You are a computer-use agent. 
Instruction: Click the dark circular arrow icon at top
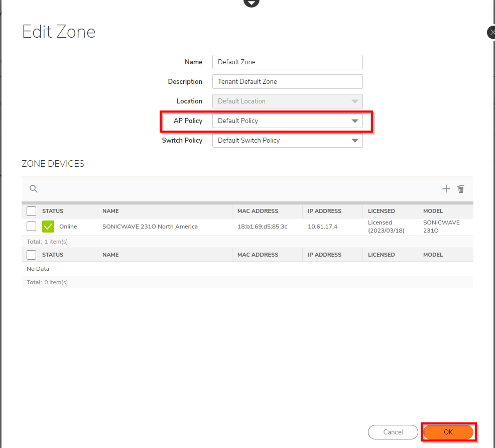pyautogui.click(x=252, y=3)
